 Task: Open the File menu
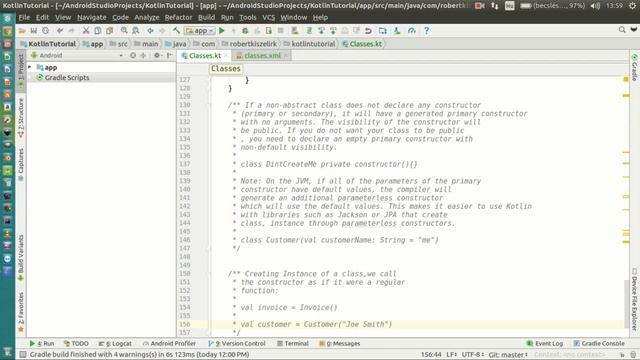click(24, 18)
